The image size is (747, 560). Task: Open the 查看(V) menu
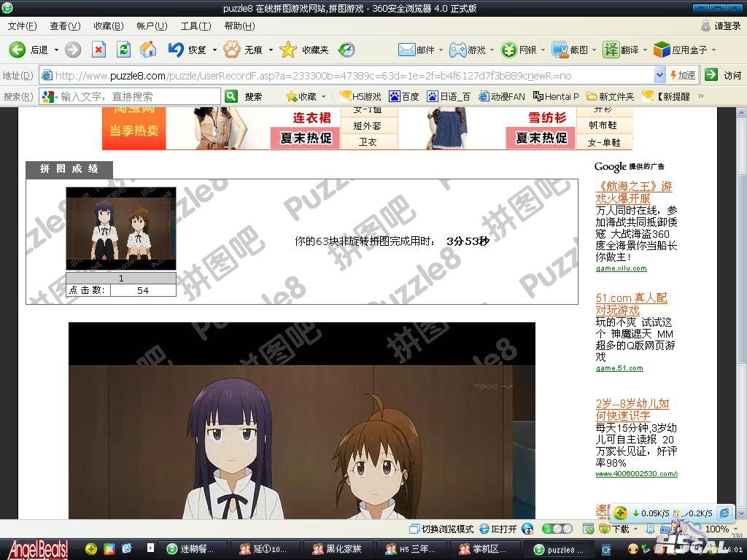65,26
